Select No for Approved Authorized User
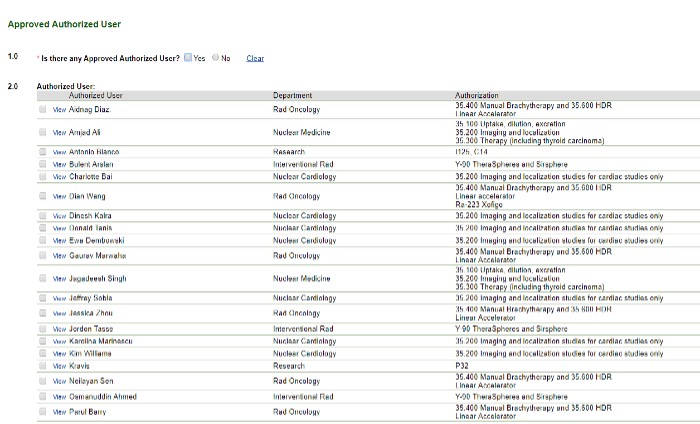The width and height of the screenshot is (700, 424). click(x=214, y=58)
